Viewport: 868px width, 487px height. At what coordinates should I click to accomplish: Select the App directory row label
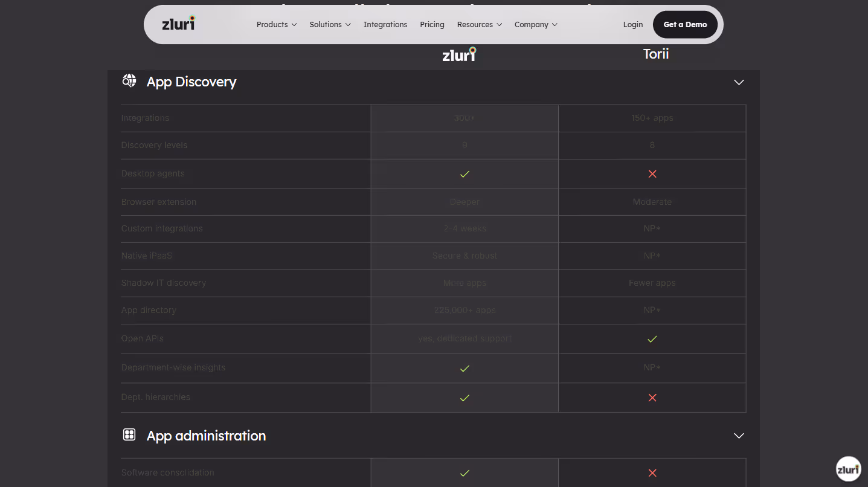pos(149,310)
